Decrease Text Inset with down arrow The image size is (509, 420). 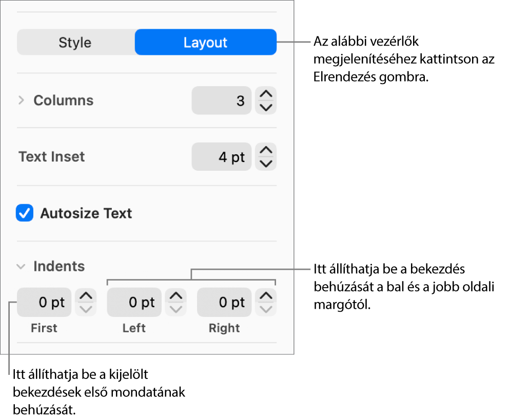pos(266,164)
